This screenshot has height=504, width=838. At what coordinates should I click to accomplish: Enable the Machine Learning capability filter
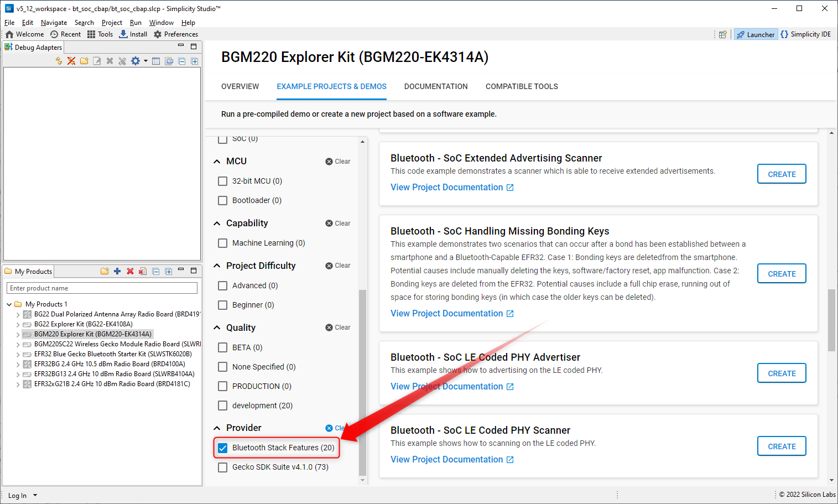pyautogui.click(x=223, y=243)
